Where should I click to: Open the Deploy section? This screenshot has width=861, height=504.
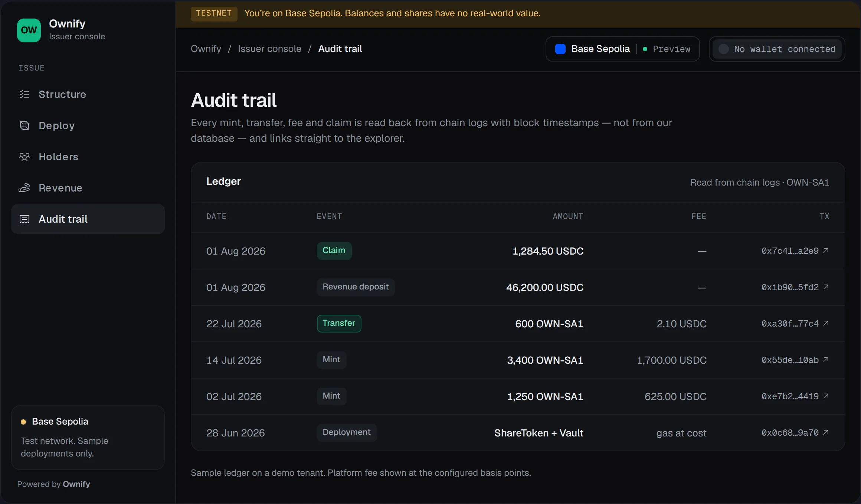coord(88,125)
